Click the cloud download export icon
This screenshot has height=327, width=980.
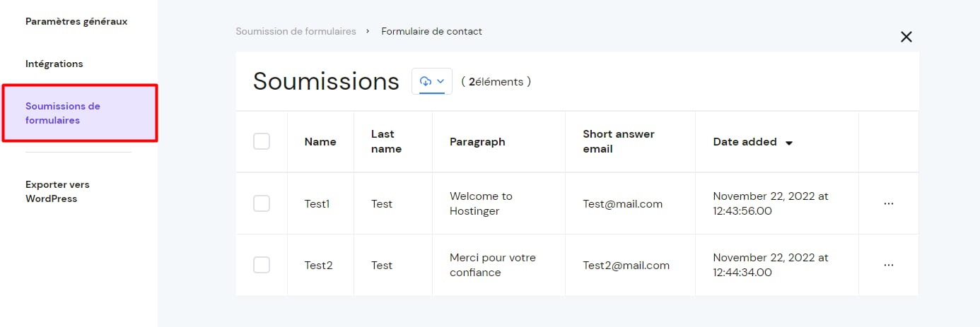click(x=426, y=81)
